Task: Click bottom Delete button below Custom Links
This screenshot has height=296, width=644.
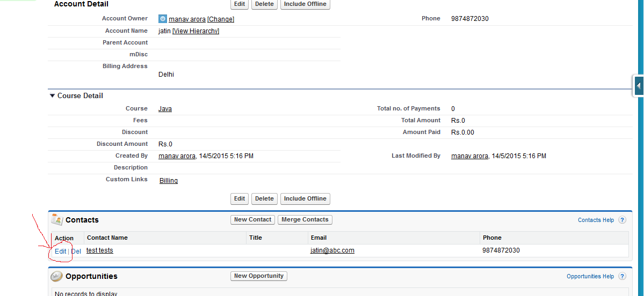Action: [x=264, y=198]
